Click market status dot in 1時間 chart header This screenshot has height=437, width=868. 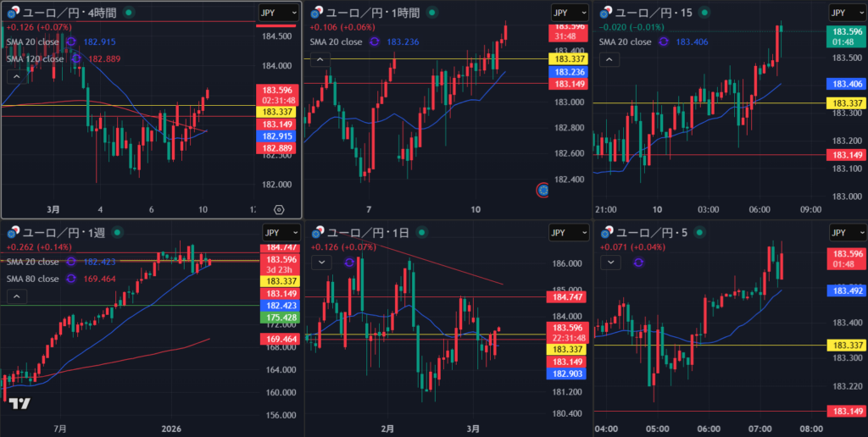[433, 13]
